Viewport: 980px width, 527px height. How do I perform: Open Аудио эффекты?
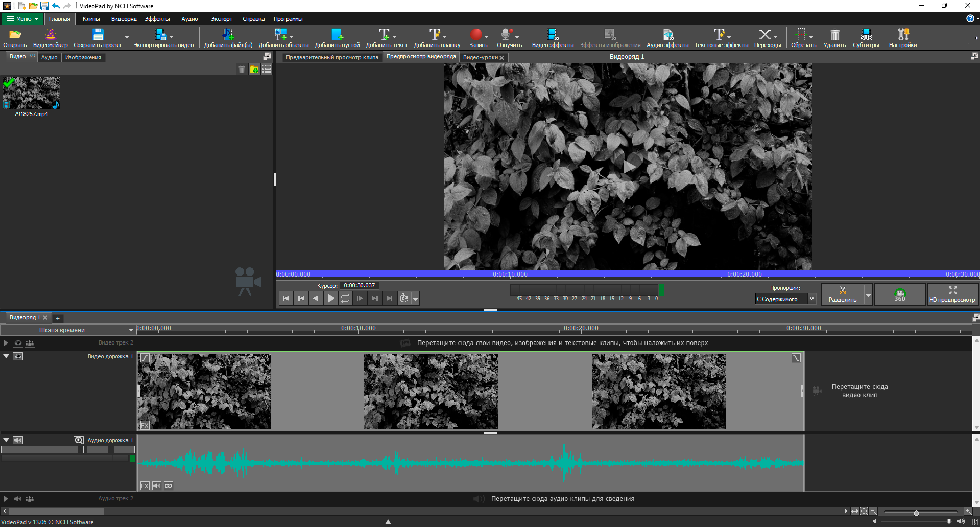coord(667,38)
